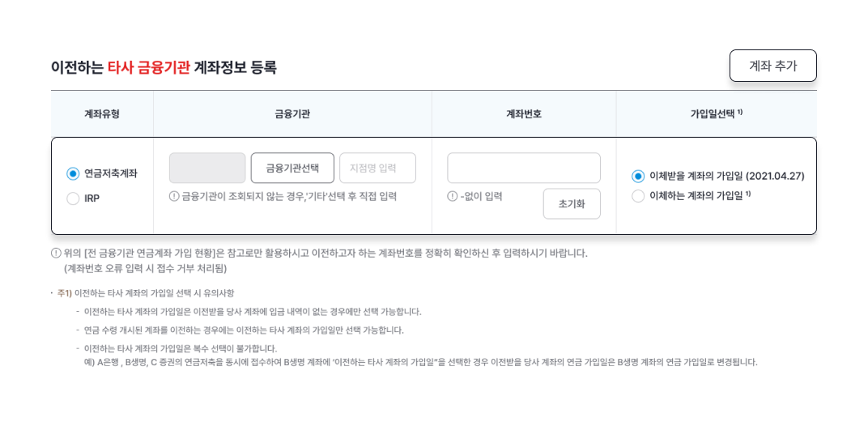Click info icon next to -없이 입력
868x422 pixels.
pos(453,196)
